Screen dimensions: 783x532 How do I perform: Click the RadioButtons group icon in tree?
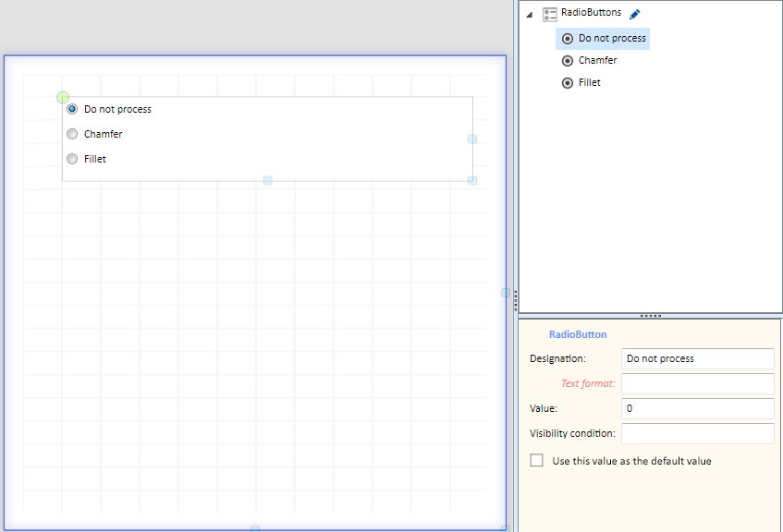tap(550, 15)
